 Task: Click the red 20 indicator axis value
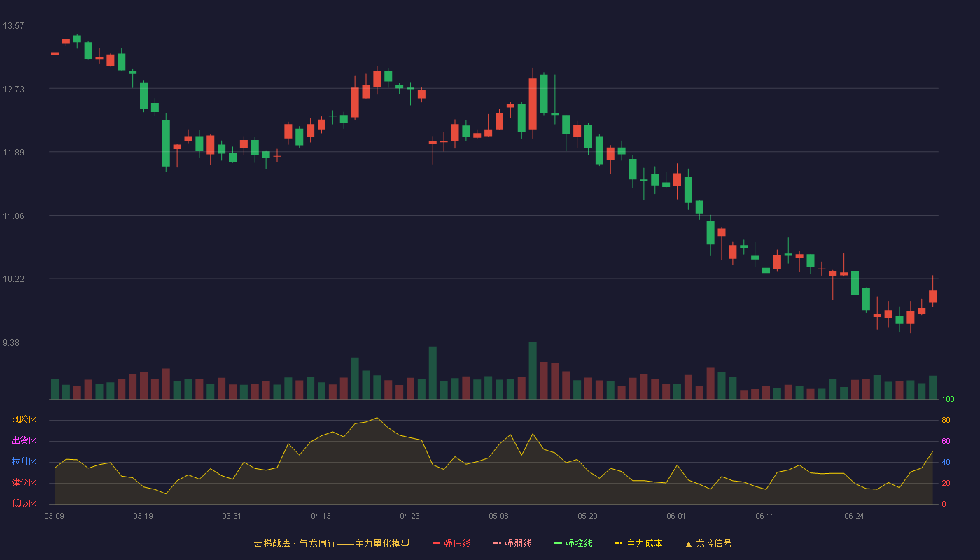pyautogui.click(x=946, y=483)
